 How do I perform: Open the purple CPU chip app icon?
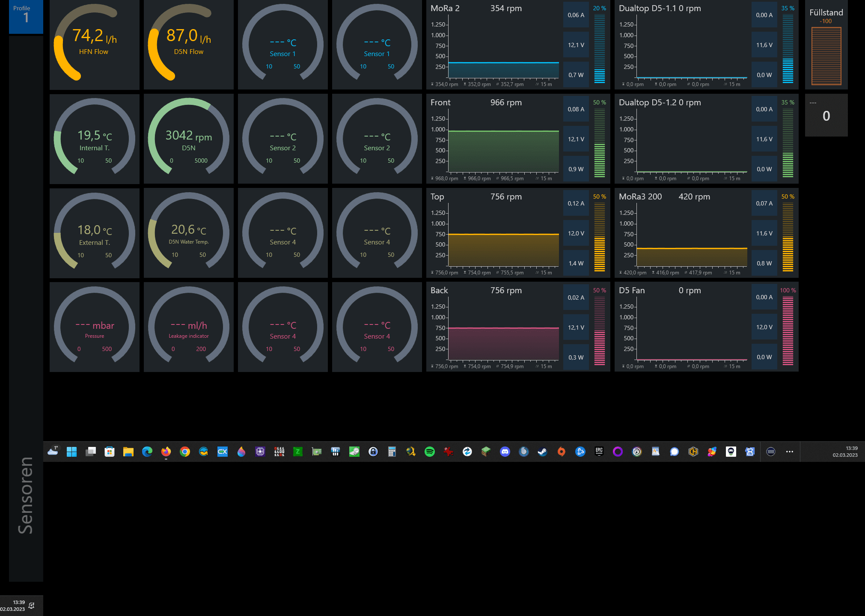coord(260,452)
